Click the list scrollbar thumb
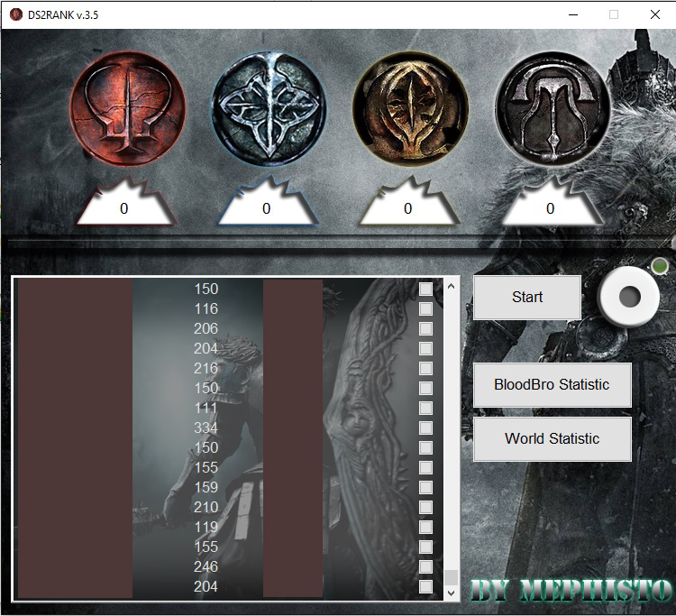 point(451,577)
